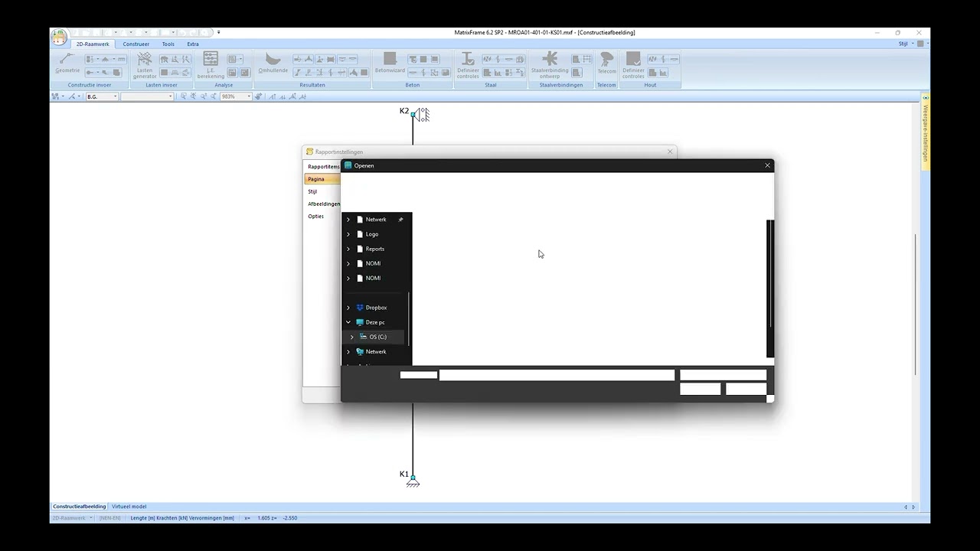
Task: Click the pin icon beside Netwerk folder
Action: pyautogui.click(x=400, y=220)
